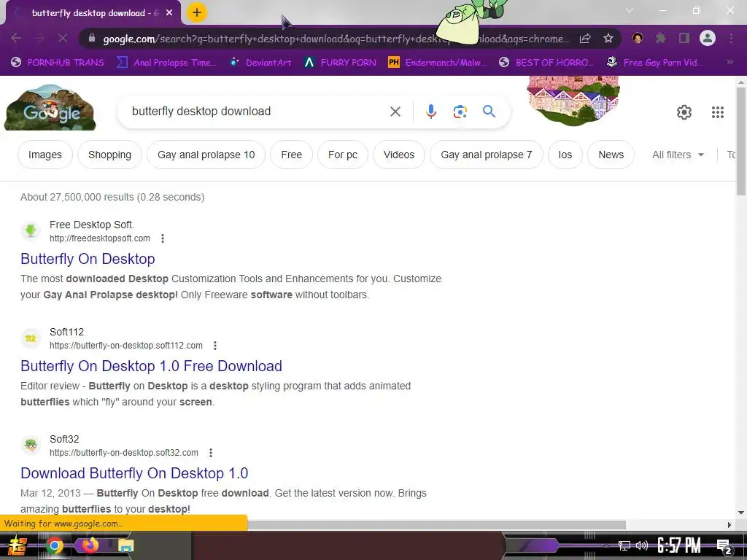Click the profile avatar extension icon
747x560 pixels.
pyautogui.click(x=638, y=38)
